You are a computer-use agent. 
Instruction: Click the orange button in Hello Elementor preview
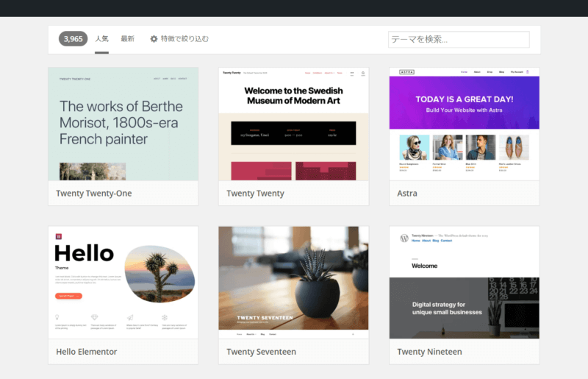pyautogui.click(x=68, y=296)
